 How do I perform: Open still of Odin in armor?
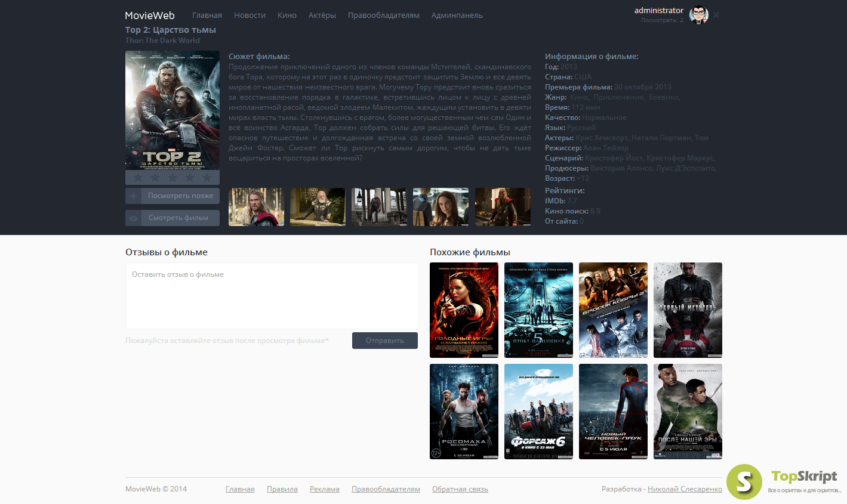click(318, 207)
